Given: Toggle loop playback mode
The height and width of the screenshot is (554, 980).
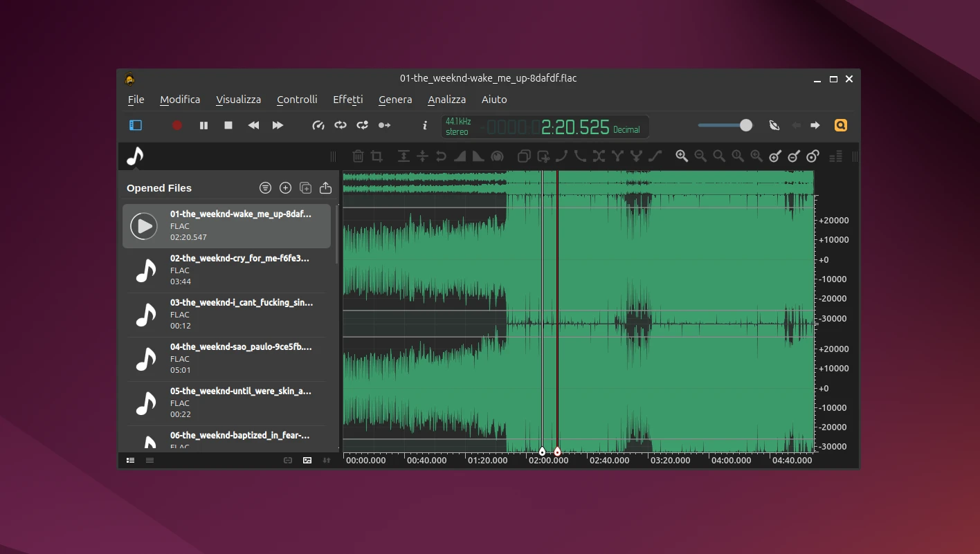Looking at the screenshot, I should (340, 125).
